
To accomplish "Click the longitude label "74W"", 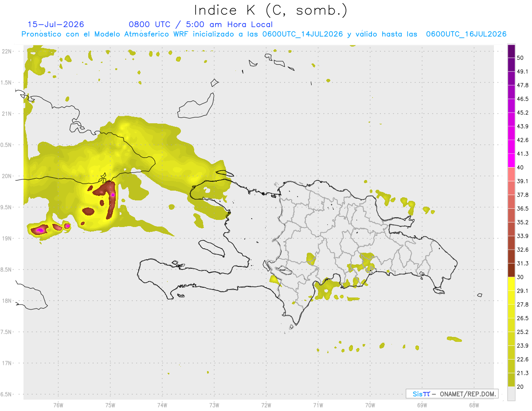I will pyautogui.click(x=162, y=405).
